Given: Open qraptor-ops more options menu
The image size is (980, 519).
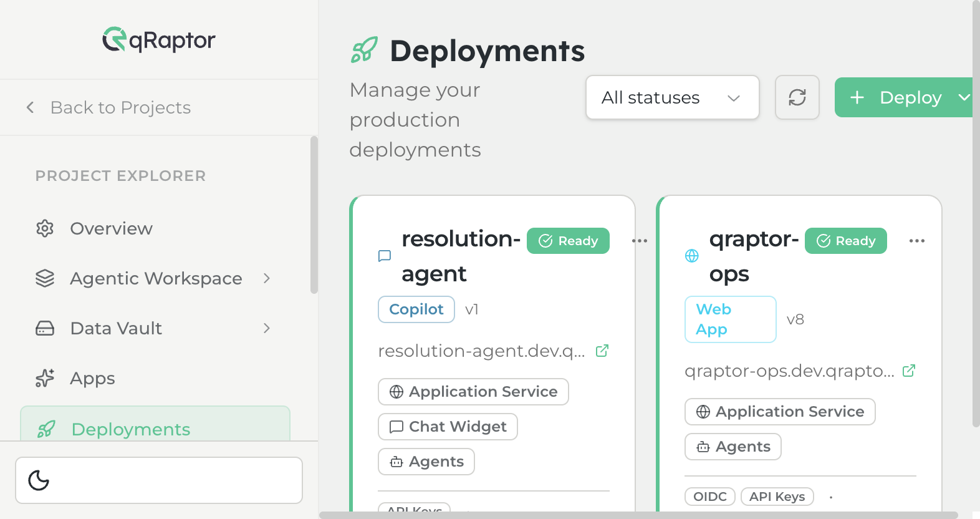Looking at the screenshot, I should (917, 241).
